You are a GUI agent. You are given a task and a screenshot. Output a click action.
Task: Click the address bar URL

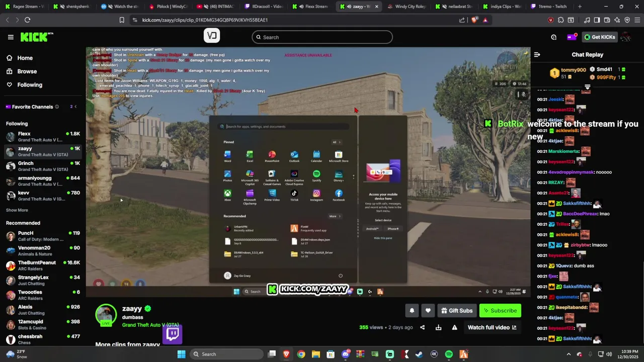205,20
